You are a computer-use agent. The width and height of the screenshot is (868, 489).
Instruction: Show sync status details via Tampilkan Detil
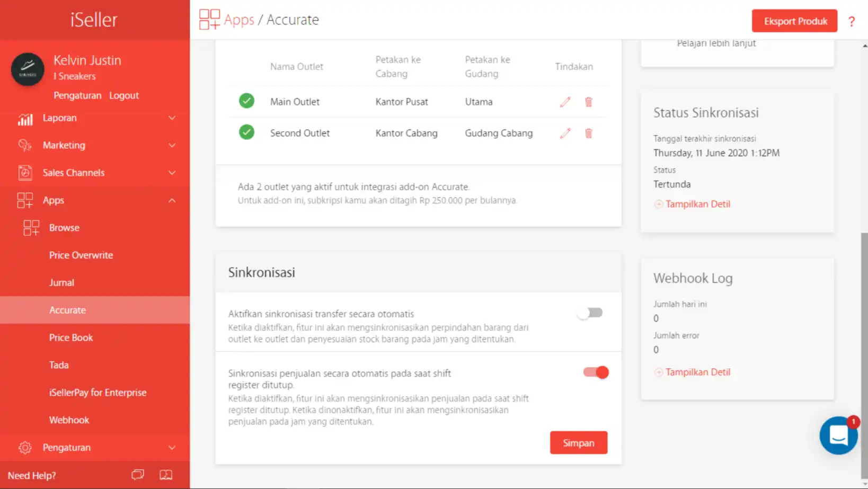[697, 204]
